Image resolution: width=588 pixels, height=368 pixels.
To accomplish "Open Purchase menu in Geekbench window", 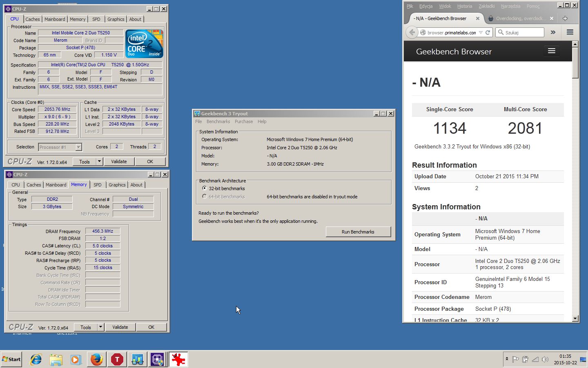I will tap(244, 121).
